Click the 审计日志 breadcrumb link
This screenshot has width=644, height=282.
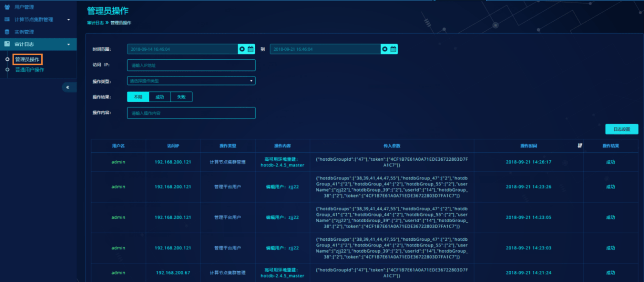[x=95, y=23]
